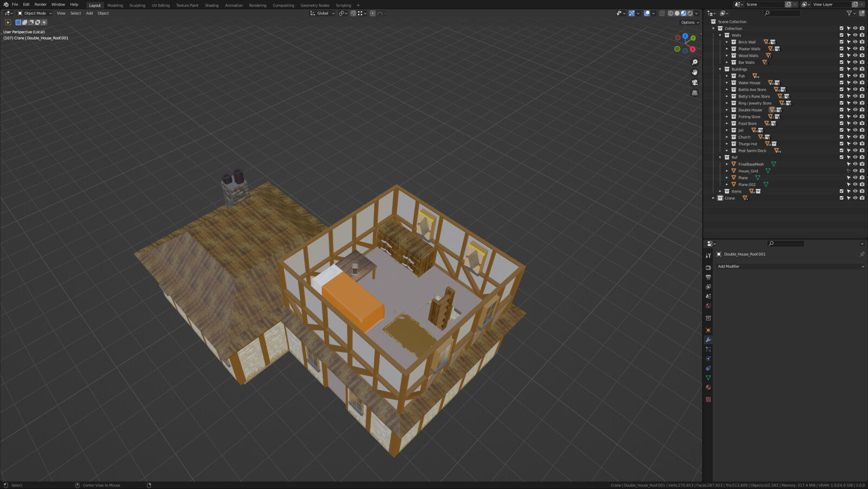Open the World properties tab
The width and height of the screenshot is (868, 489).
(x=708, y=306)
